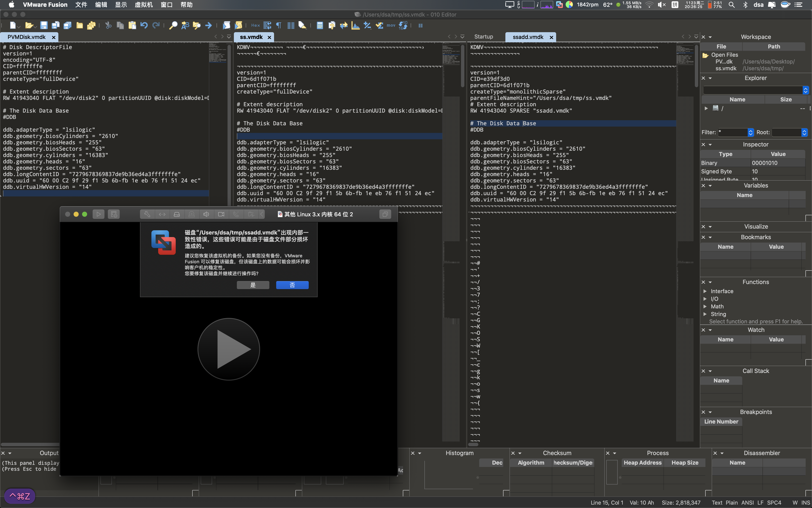Expand the Interface functions group
Viewport: 812px width, 508px height.
705,291
